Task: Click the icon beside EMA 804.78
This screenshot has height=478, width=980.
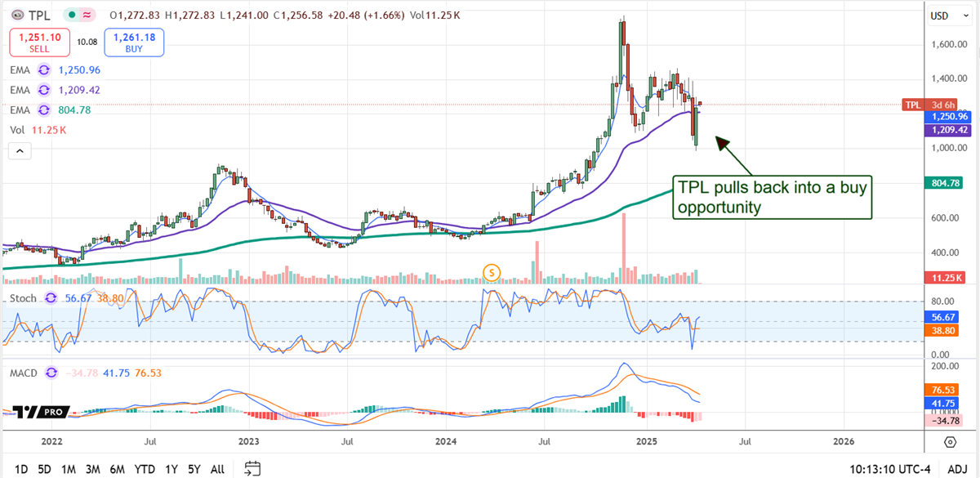Action: click(x=43, y=110)
